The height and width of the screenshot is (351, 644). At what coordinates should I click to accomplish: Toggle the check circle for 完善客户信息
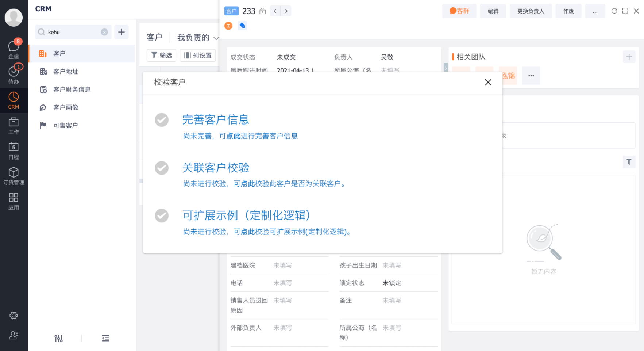pos(162,120)
